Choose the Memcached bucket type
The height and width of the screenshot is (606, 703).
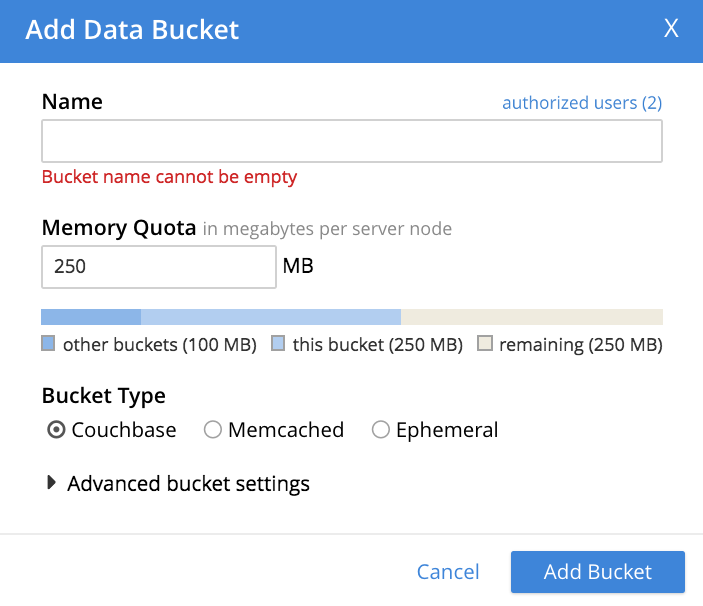213,430
